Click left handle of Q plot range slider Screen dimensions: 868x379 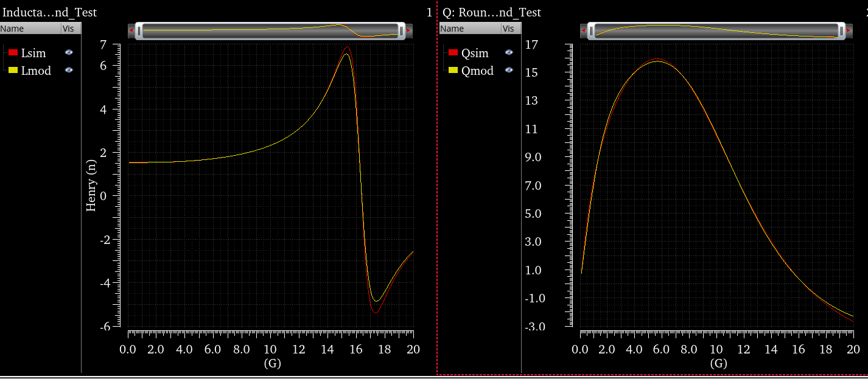click(x=591, y=30)
